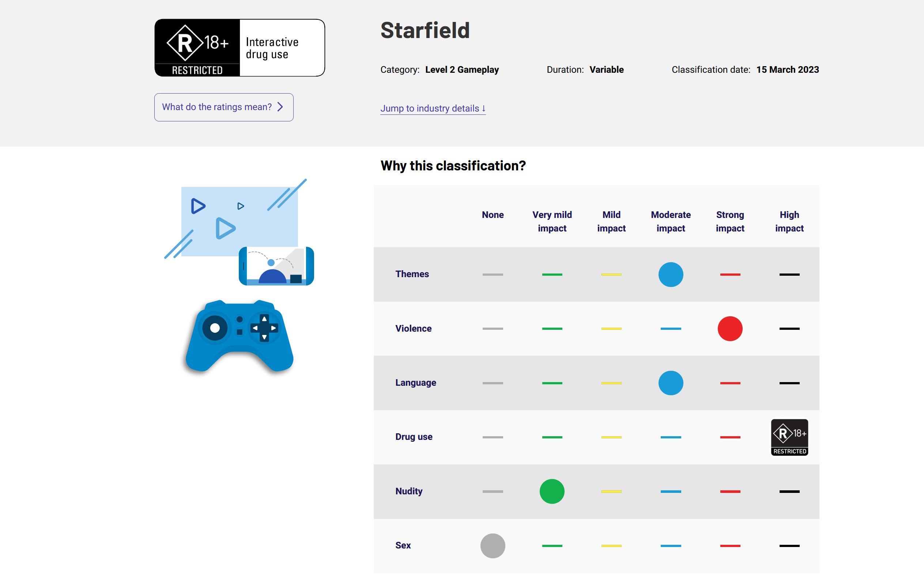
Task: Click grey None dash in Language row
Action: [x=493, y=383]
